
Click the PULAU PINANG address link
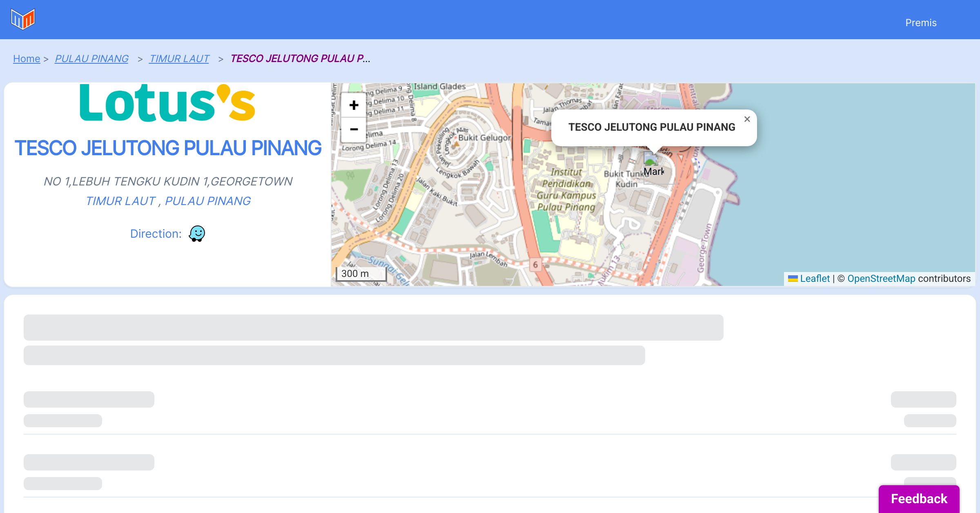click(208, 201)
